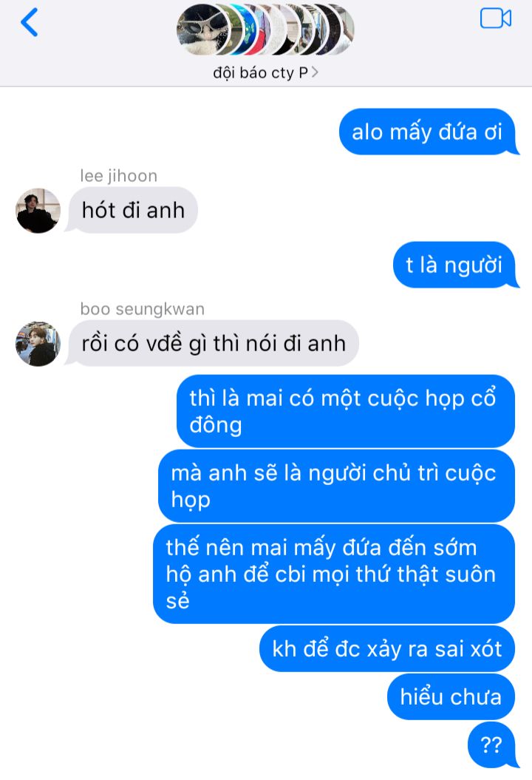Tap lee jihoon's profile picture

pyautogui.click(x=38, y=211)
